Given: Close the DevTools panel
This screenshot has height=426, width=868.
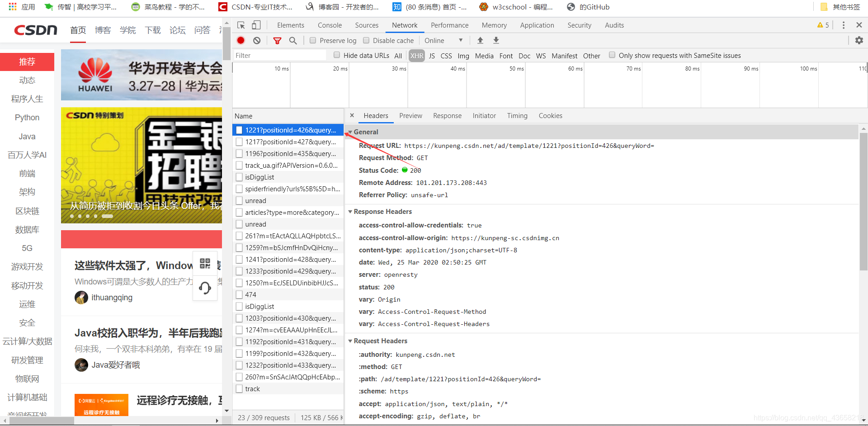Looking at the screenshot, I should [x=859, y=25].
